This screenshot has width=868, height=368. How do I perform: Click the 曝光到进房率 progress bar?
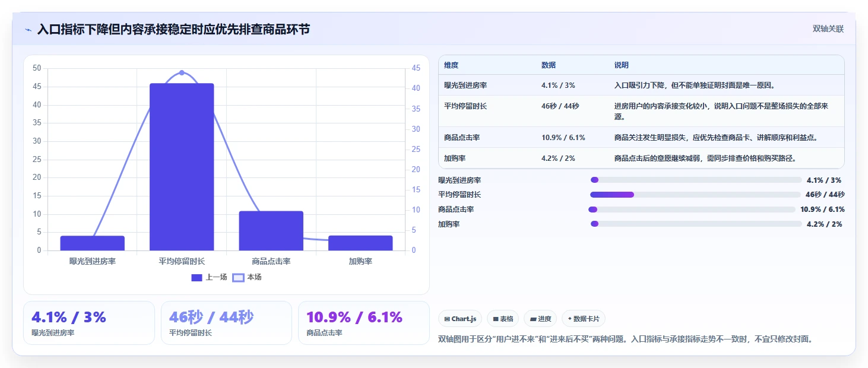[x=696, y=180]
